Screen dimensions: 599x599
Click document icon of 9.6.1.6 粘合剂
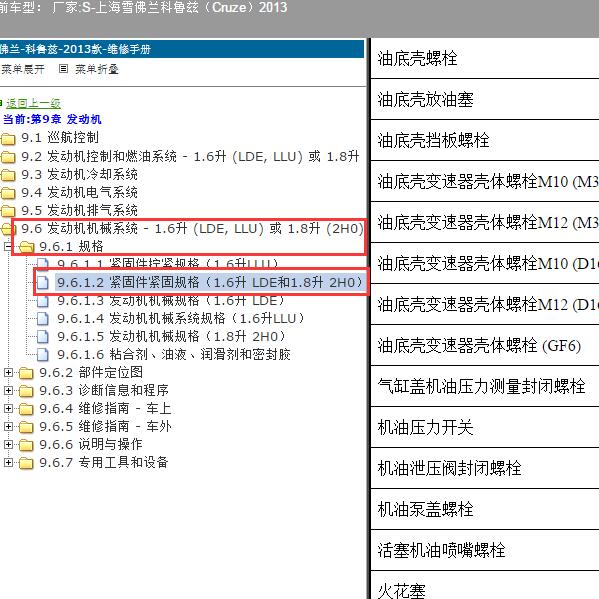tap(43, 355)
